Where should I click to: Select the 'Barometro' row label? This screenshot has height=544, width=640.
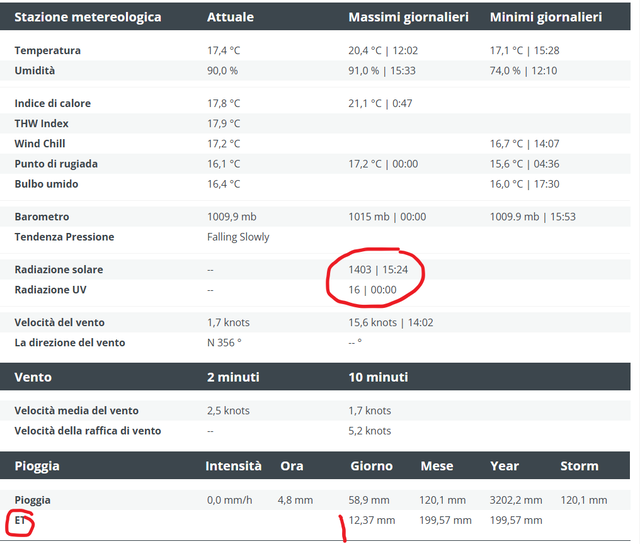coord(42,217)
